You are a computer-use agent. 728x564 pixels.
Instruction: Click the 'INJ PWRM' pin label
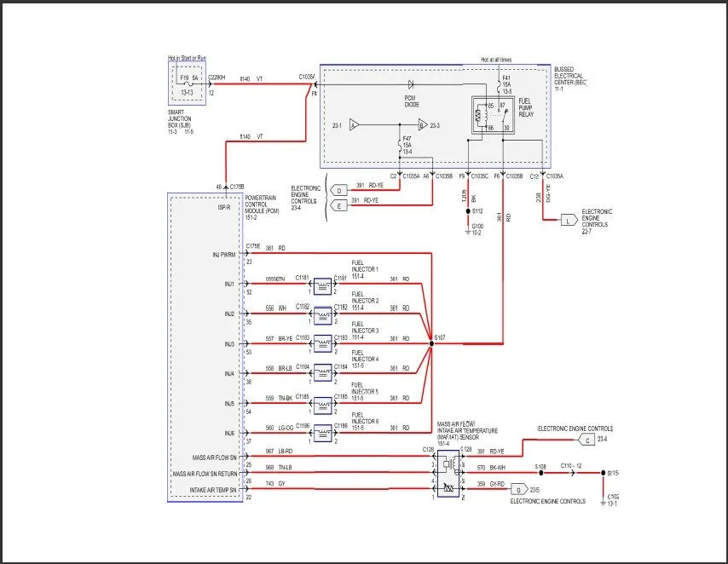click(x=224, y=255)
